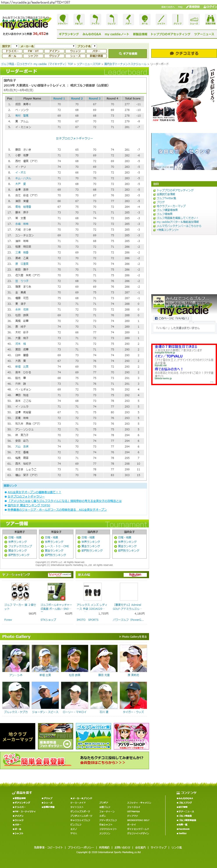Open the 頭文字 dropdown
217x868 pixels.
(x=15, y=46)
